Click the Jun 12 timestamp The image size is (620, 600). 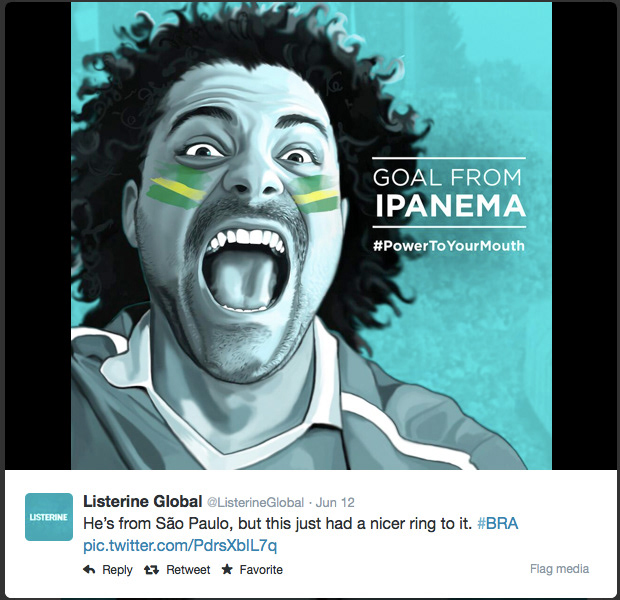[335, 502]
